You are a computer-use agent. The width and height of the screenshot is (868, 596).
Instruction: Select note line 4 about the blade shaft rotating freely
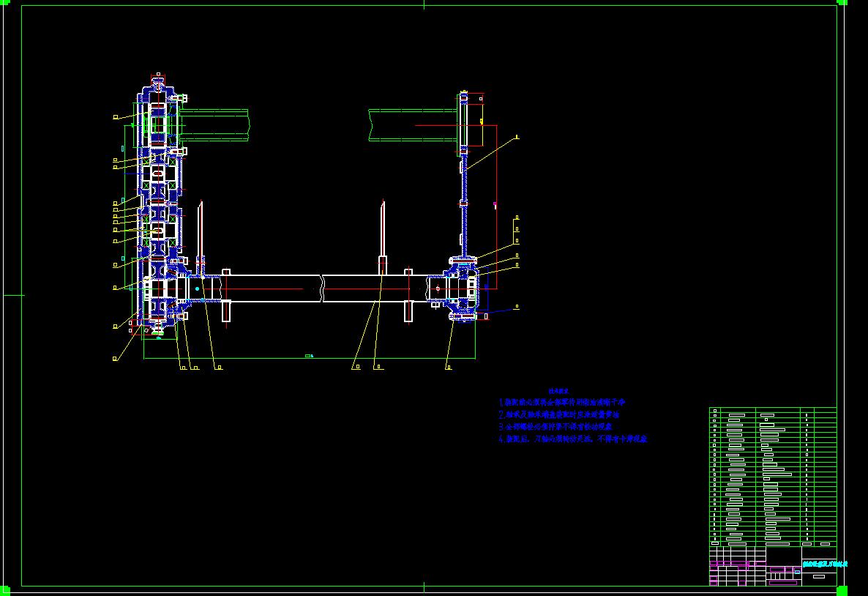[573, 439]
